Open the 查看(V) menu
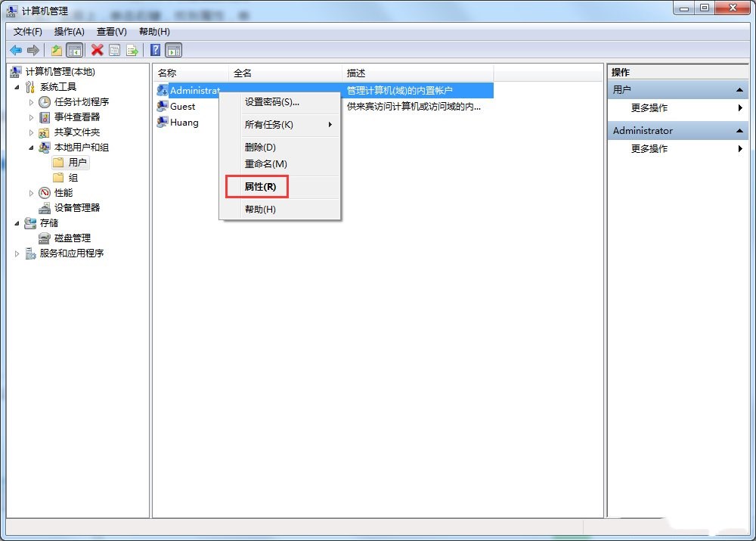The width and height of the screenshot is (756, 541). tap(111, 32)
